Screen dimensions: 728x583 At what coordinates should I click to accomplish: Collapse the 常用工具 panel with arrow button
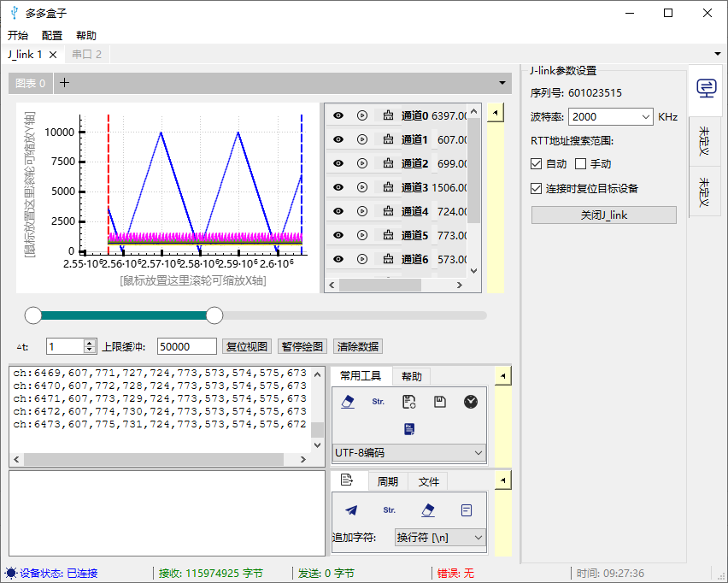[502, 376]
